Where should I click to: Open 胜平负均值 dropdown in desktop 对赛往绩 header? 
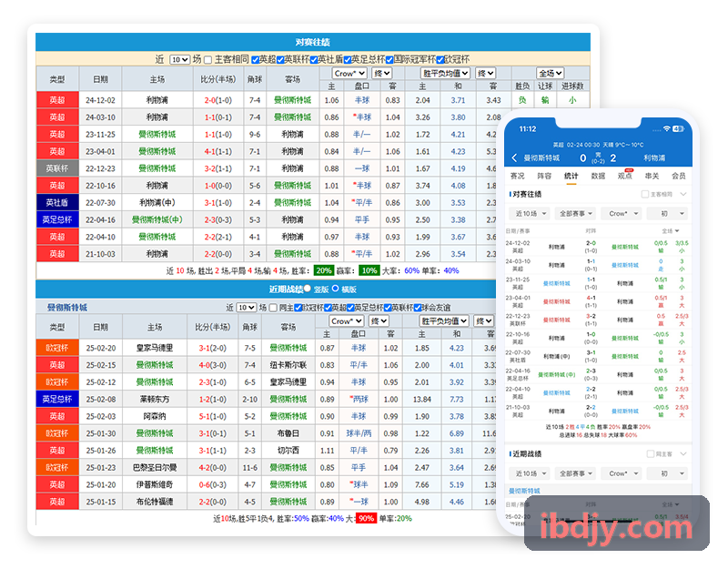445,74
